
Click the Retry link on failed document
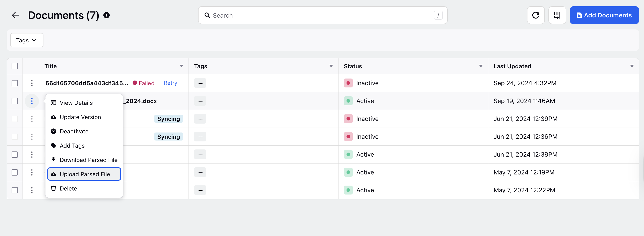(170, 83)
